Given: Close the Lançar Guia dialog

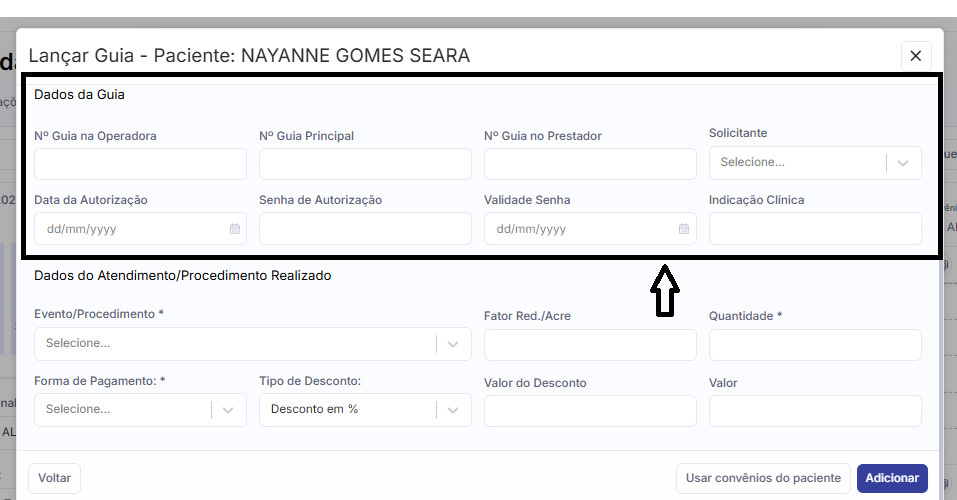Looking at the screenshot, I should pyautogui.click(x=915, y=56).
